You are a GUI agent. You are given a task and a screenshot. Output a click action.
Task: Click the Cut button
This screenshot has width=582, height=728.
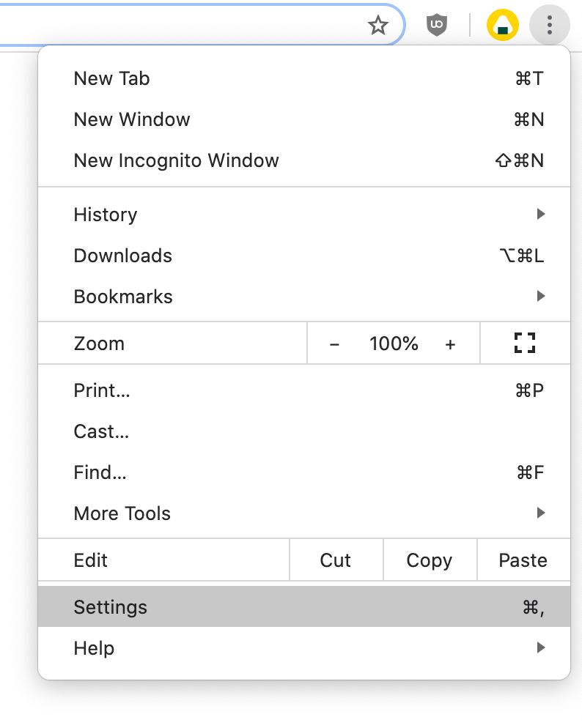tap(336, 560)
